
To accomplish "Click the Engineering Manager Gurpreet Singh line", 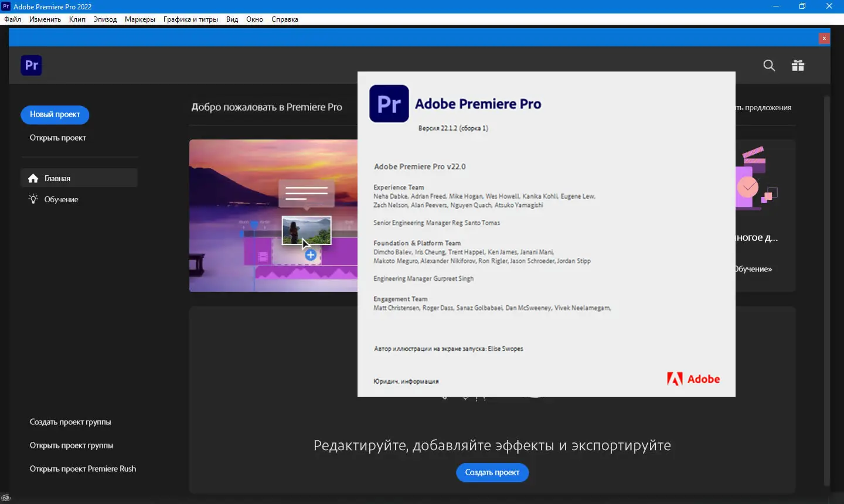I will [424, 279].
